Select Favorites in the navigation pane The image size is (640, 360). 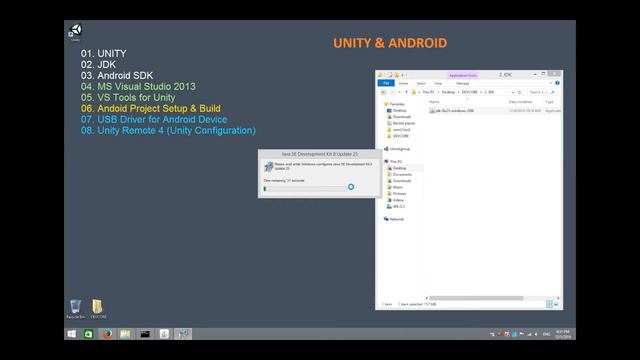(x=394, y=104)
